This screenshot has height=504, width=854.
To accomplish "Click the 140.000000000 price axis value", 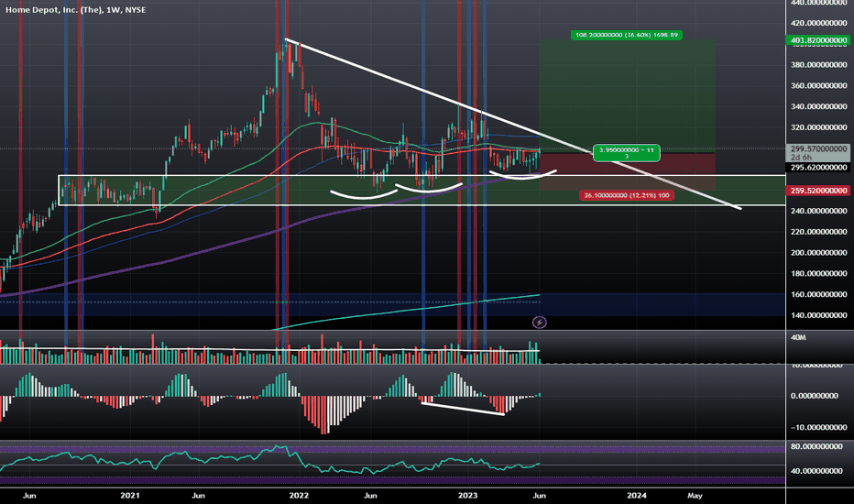I will click(818, 315).
